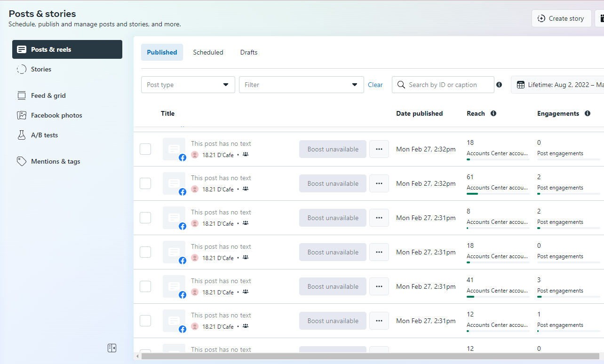Click the Create story button
The image size is (604, 364).
561,18
